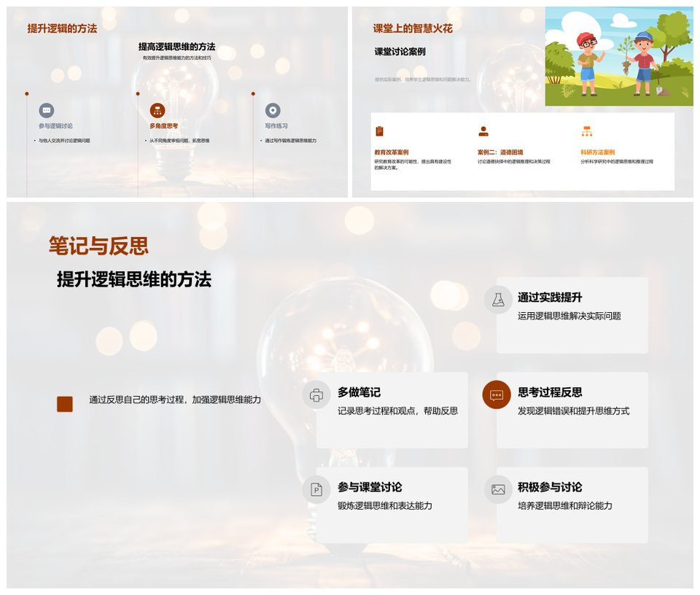Select the orange square bullet marker
This screenshot has width=700, height=595.
[65, 404]
